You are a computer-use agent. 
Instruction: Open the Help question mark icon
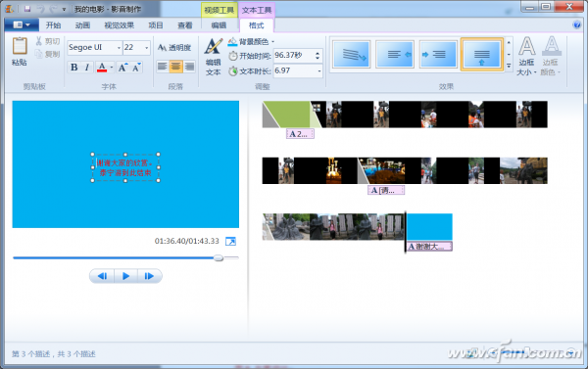(577, 25)
